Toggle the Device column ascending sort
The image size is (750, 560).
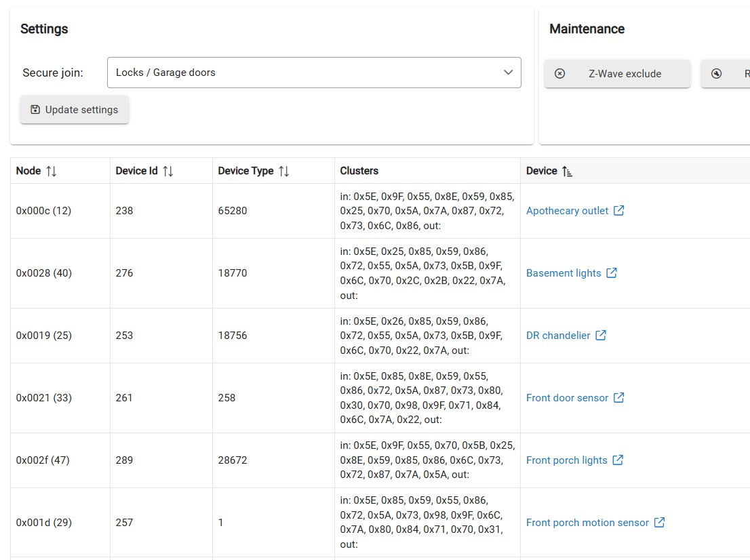pos(567,172)
